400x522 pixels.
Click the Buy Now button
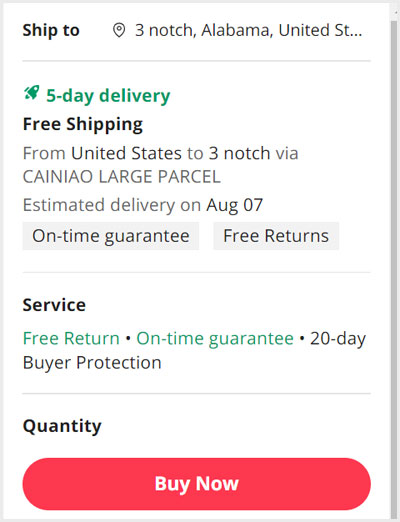[x=197, y=484]
